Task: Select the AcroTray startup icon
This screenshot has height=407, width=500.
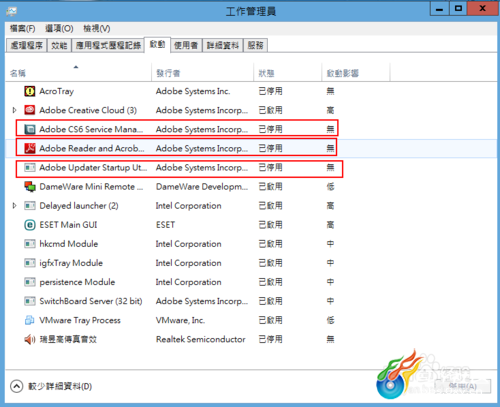Action: (30, 91)
